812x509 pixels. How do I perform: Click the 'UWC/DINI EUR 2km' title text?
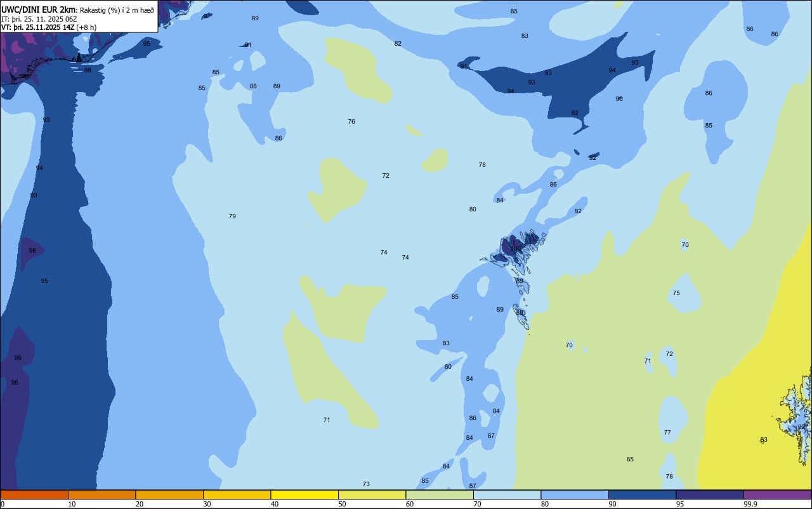(x=39, y=10)
